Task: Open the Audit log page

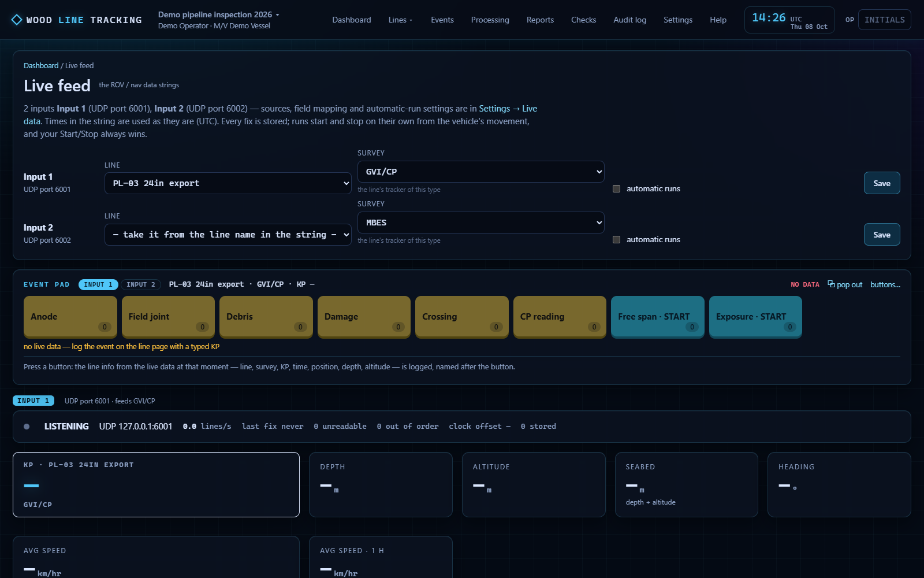Action: tap(630, 20)
